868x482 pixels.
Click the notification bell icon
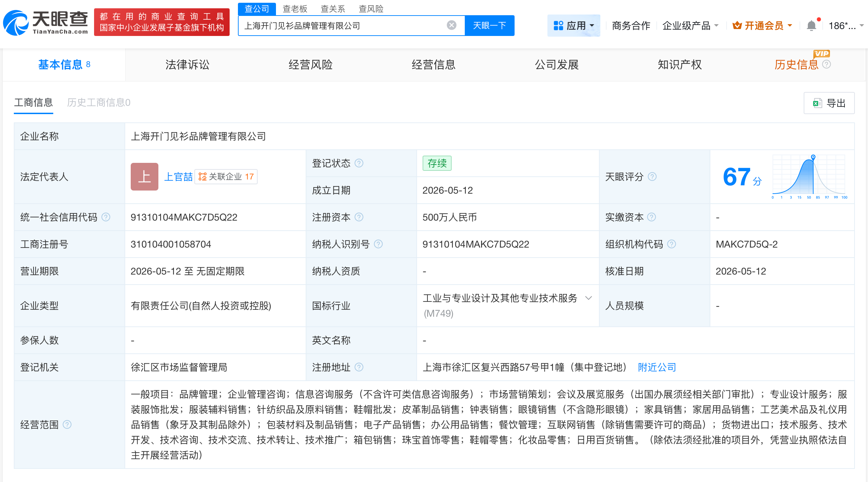[811, 26]
